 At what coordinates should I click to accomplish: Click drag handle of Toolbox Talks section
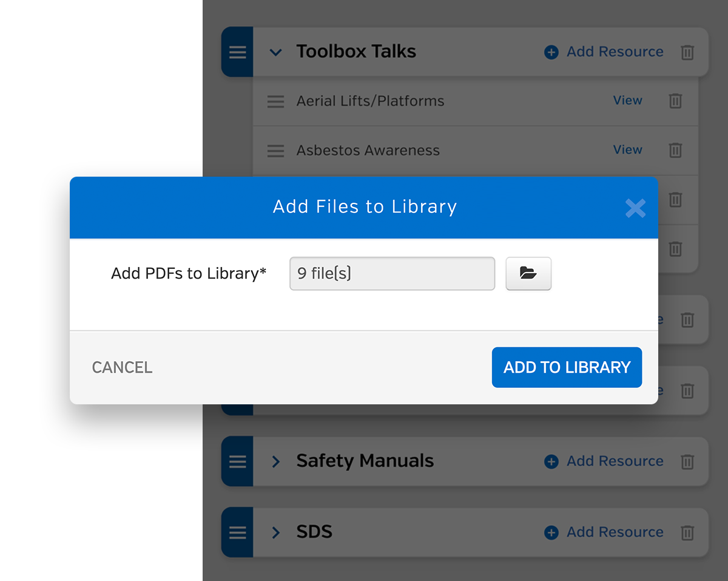237,52
